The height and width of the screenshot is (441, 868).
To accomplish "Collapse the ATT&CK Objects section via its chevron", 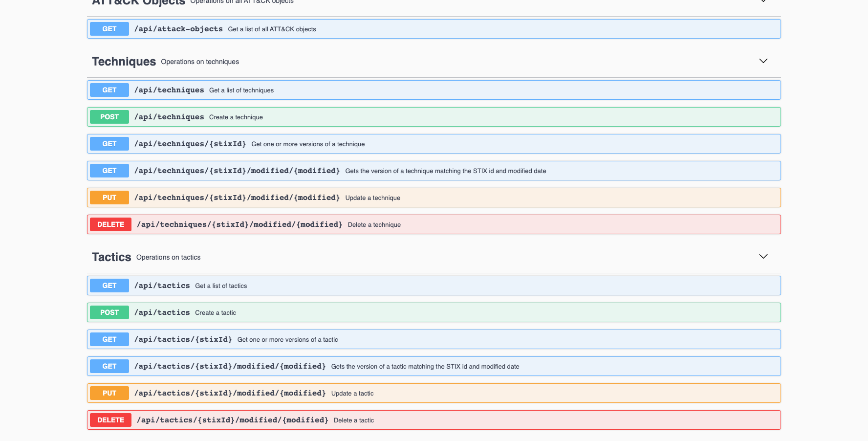I will pos(763,2).
